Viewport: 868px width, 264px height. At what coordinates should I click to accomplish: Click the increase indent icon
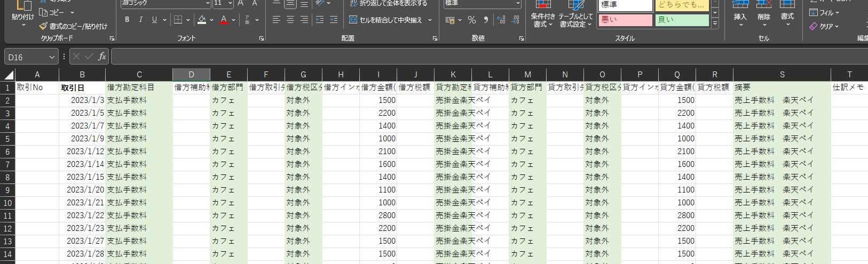(334, 20)
